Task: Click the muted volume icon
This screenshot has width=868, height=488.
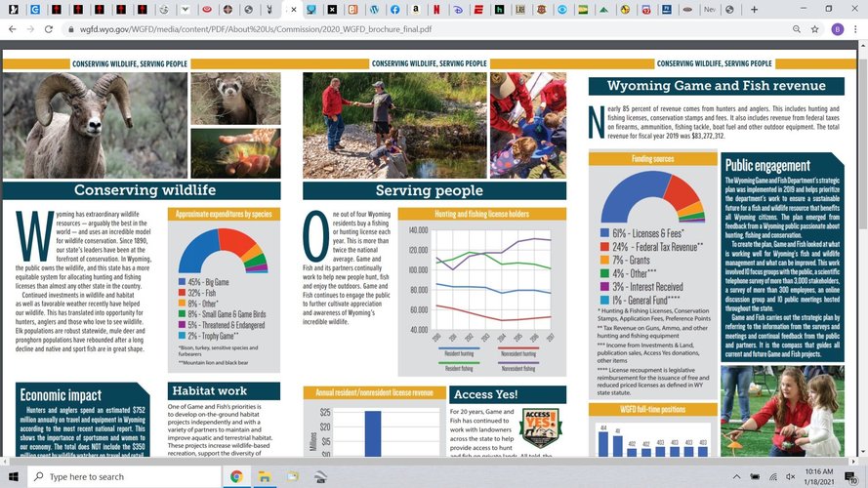Action: [x=791, y=476]
